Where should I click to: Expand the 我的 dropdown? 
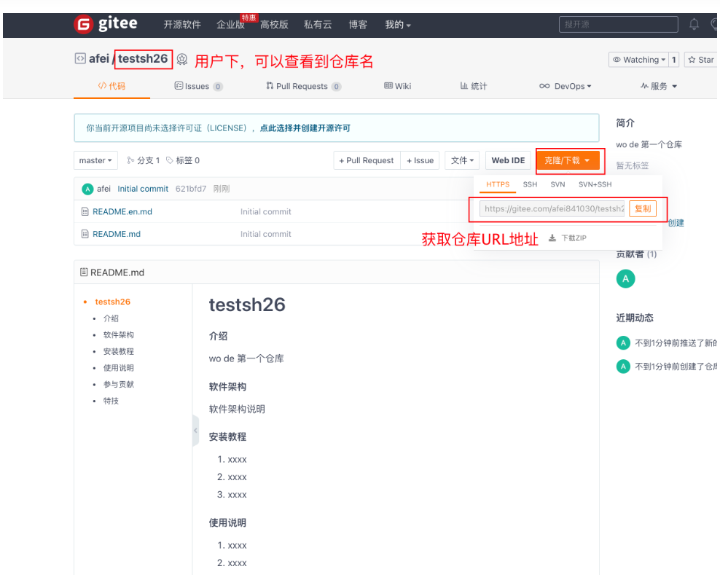pyautogui.click(x=398, y=25)
